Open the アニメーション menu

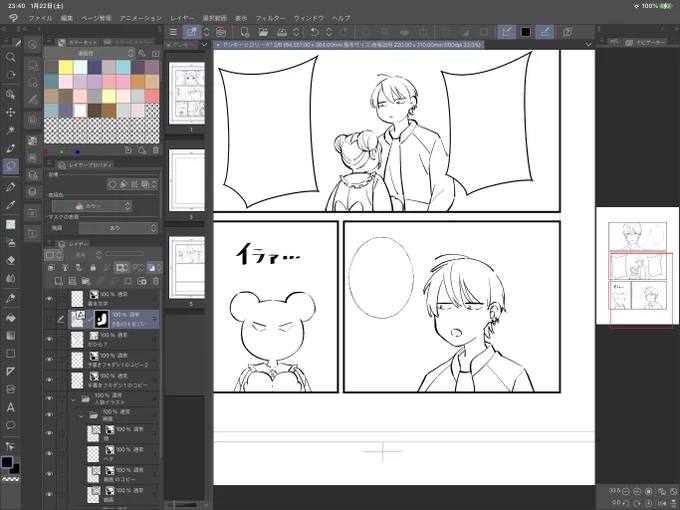click(x=141, y=18)
